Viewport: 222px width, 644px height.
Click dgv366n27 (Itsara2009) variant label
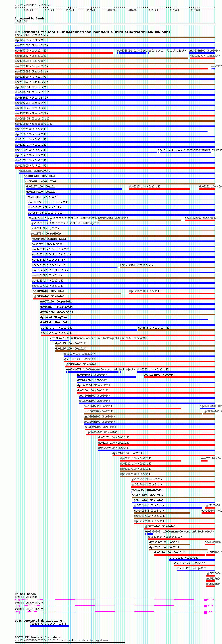[x=31, y=98]
